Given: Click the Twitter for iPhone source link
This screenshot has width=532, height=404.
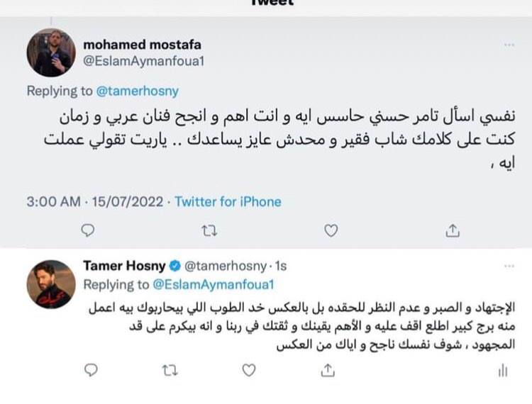Looking at the screenshot, I should pos(228,201).
